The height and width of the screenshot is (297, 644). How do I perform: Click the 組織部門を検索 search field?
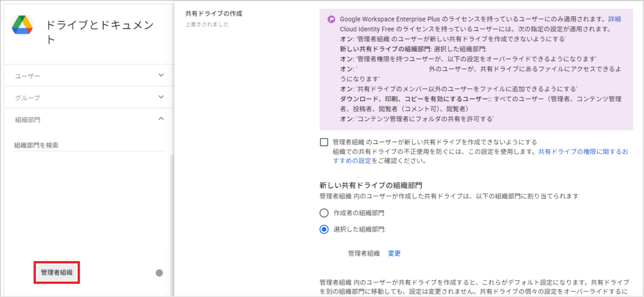point(89,145)
